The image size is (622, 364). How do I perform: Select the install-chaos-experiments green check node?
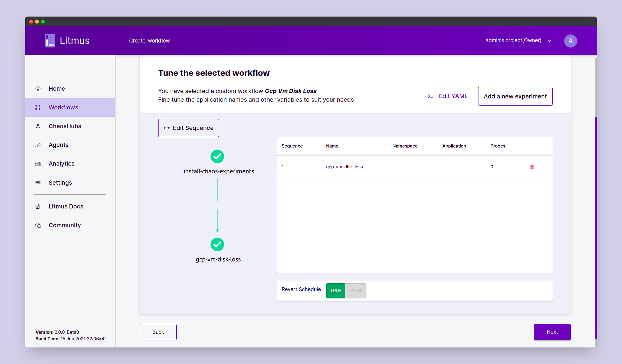click(217, 157)
